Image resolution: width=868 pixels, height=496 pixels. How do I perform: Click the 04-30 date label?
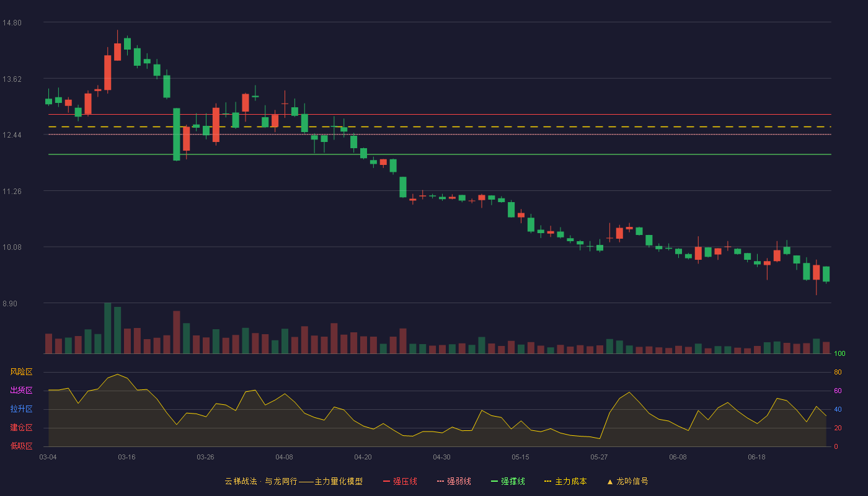pos(441,457)
